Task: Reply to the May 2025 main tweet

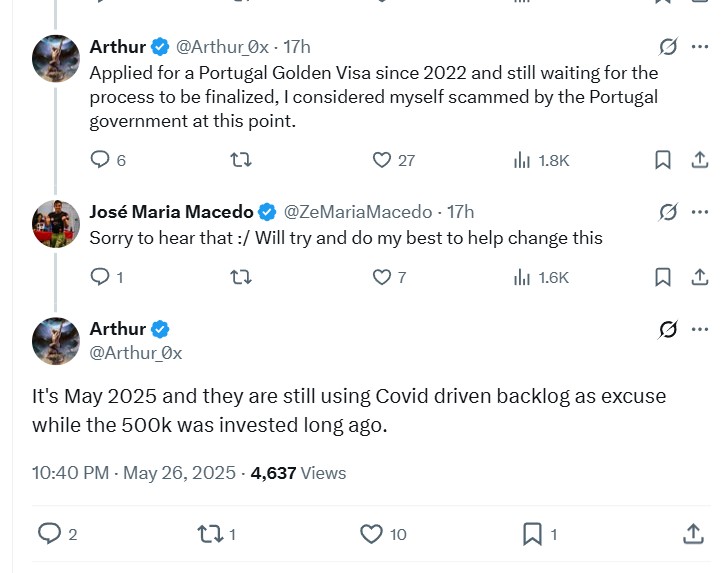Action: click(x=50, y=534)
